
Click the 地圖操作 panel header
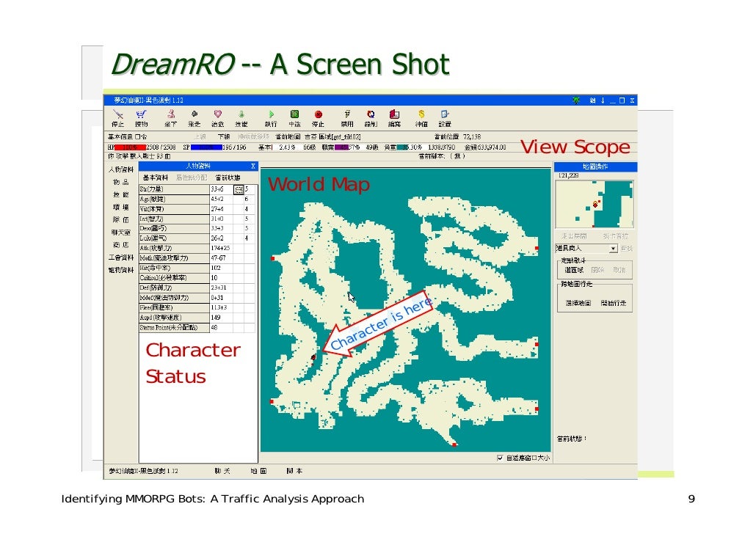(595, 167)
